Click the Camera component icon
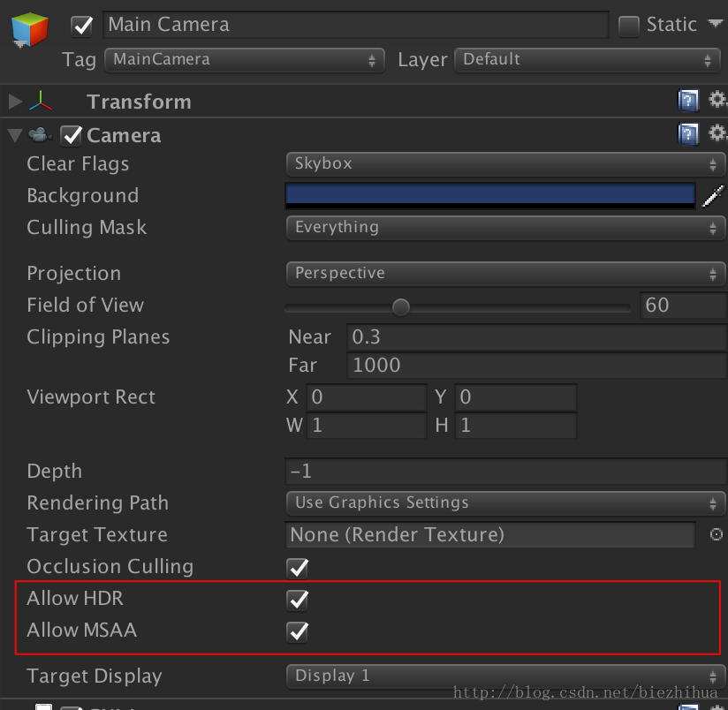The image size is (728, 710). tap(40, 135)
